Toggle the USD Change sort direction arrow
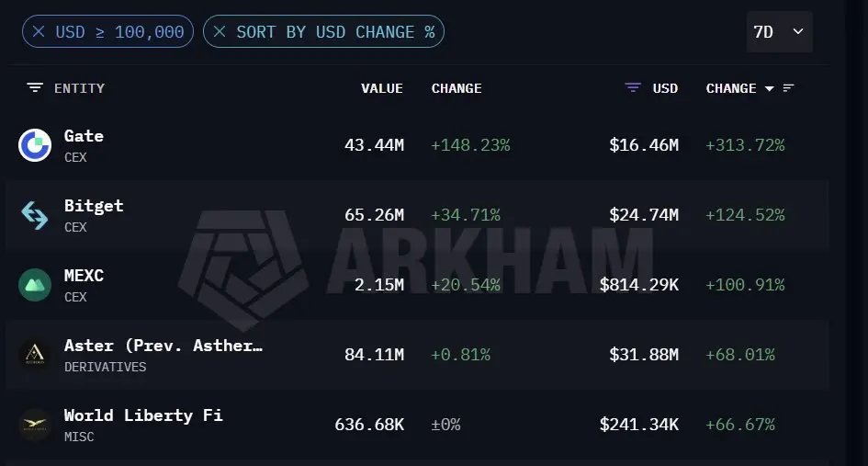Image resolution: width=868 pixels, height=466 pixels. click(x=769, y=88)
